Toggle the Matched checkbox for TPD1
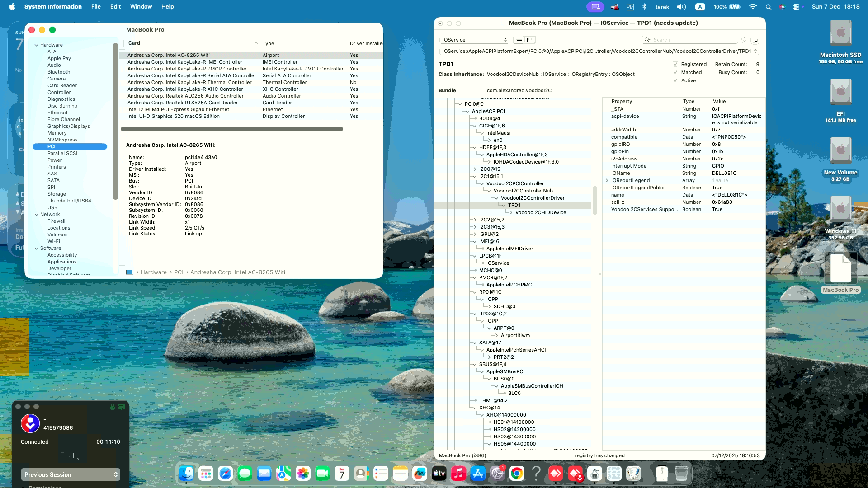Image resolution: width=868 pixels, height=488 pixels. click(x=676, y=72)
